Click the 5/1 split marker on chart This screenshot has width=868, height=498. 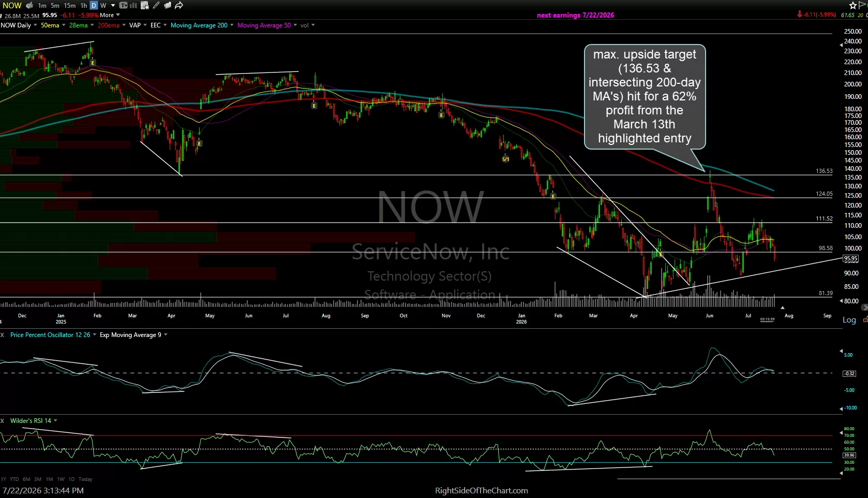click(x=505, y=159)
